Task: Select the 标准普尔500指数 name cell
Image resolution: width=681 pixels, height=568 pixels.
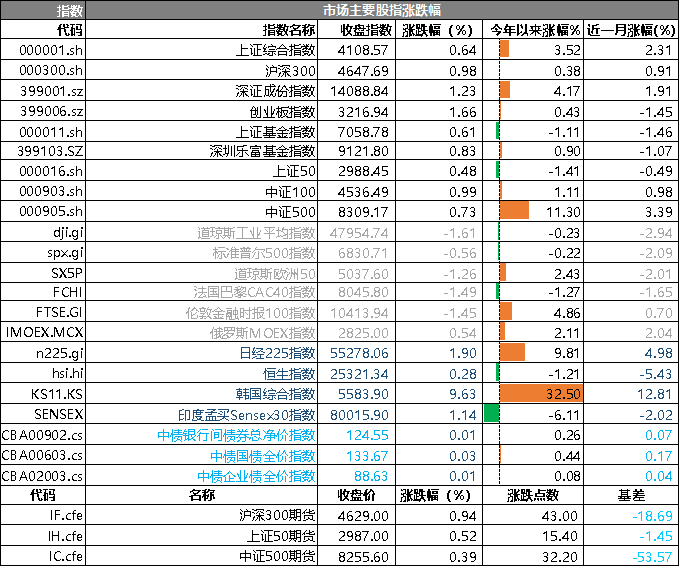Action: pyautogui.click(x=264, y=253)
